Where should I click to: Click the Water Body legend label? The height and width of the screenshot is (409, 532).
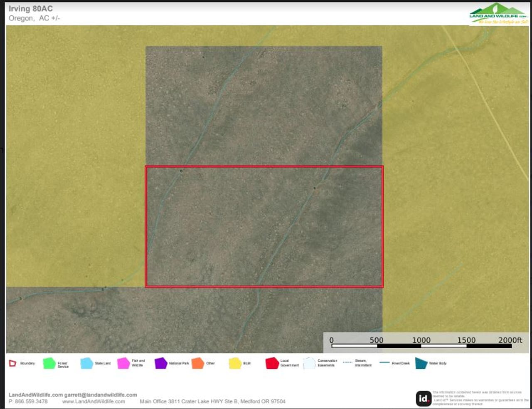pos(438,363)
